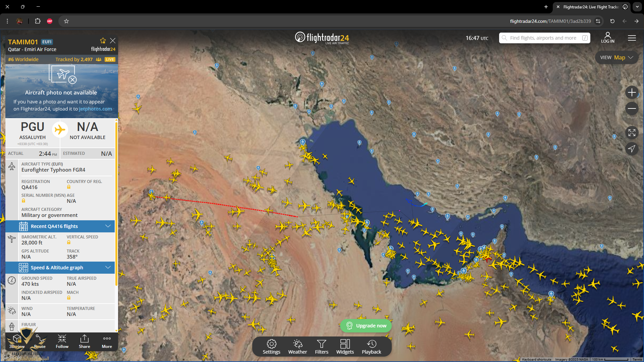The height and width of the screenshot is (362, 644).
Task: Bookmark this page in the browser
Action: pos(66,21)
